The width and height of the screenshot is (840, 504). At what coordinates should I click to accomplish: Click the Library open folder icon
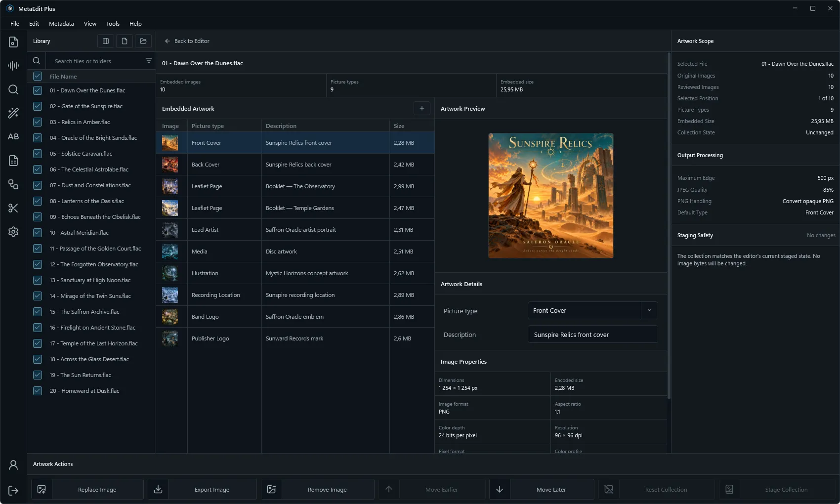pos(143,41)
